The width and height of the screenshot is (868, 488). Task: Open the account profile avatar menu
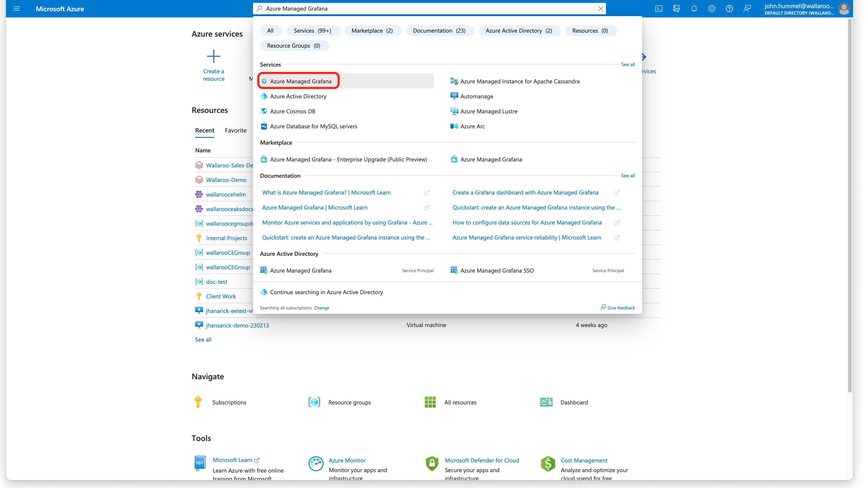pos(844,9)
